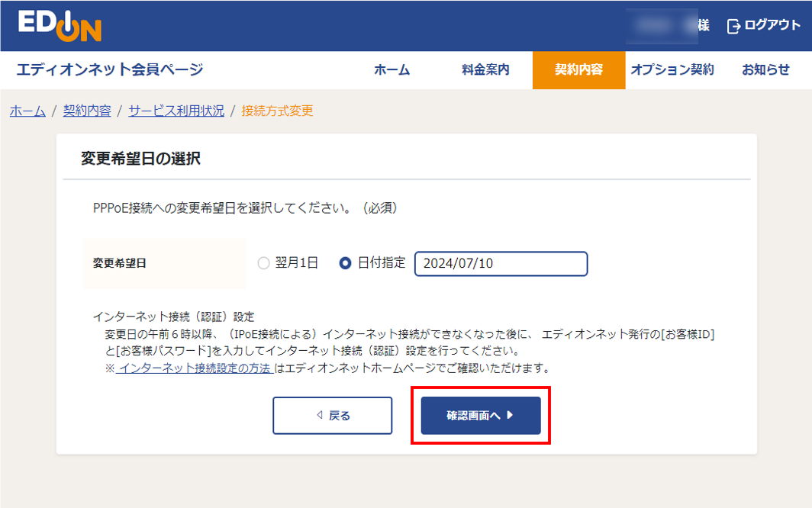812x508 pixels.
Task: Click the right arrow on the 確認画面へ button
Action: [x=508, y=415]
